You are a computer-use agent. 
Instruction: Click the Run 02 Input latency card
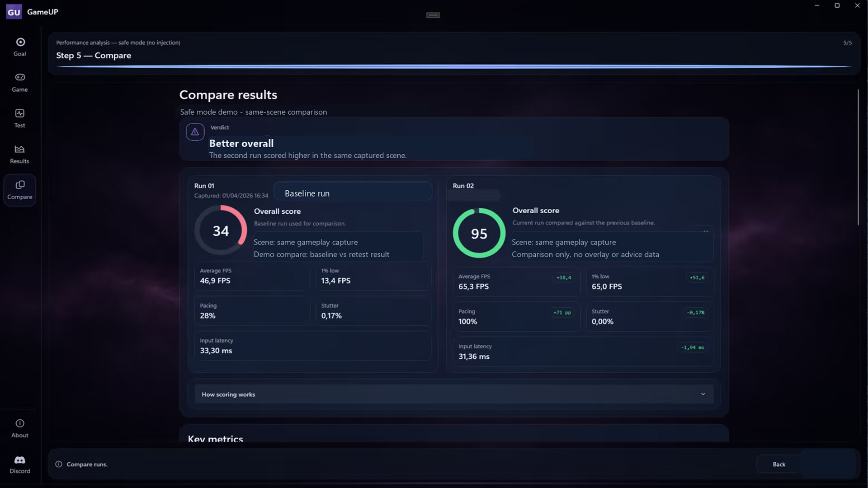583,352
